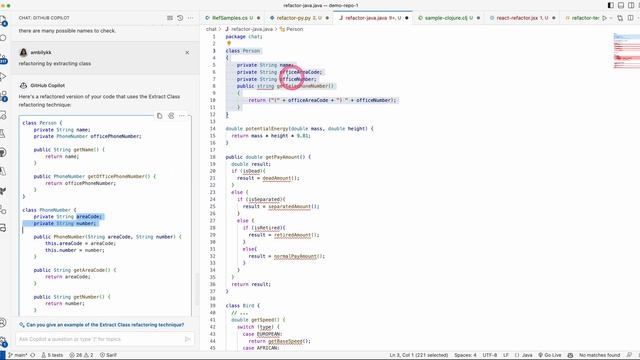Click return result line in editor
The height and width of the screenshot is (360, 640).
[x=251, y=284]
